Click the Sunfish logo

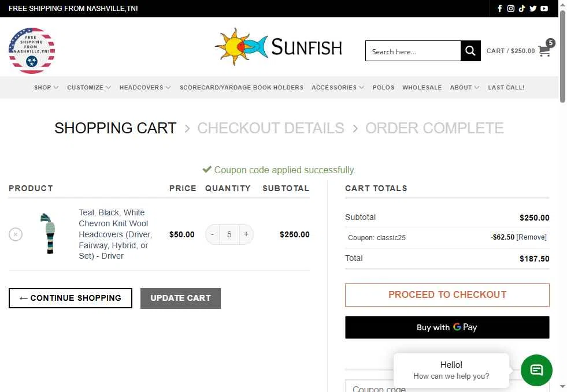coord(279,47)
